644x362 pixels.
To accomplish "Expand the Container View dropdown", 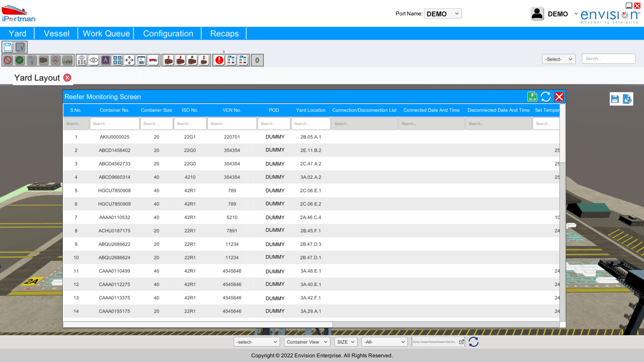I will pos(307,342).
